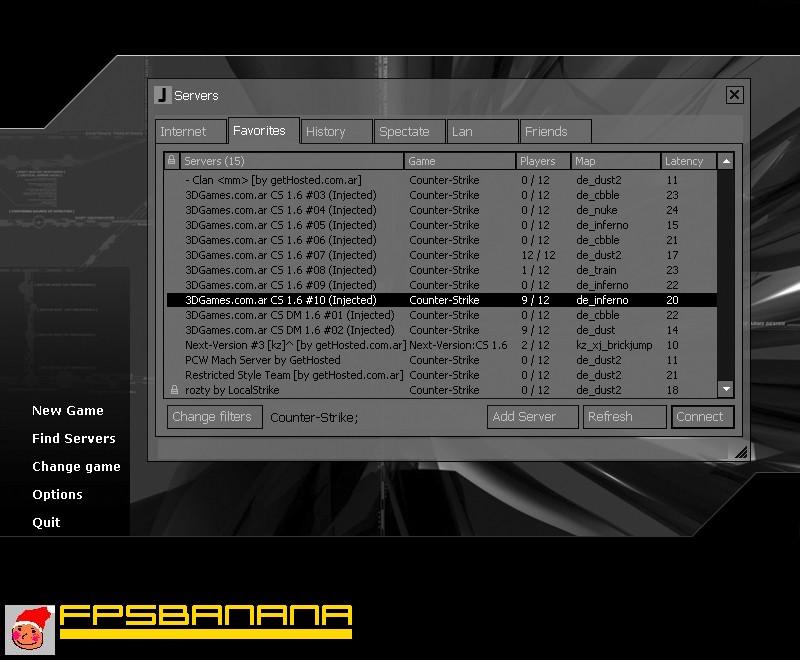Image resolution: width=800 pixels, height=660 pixels.
Task: Click the "de_dust" map cell
Action: [596, 330]
